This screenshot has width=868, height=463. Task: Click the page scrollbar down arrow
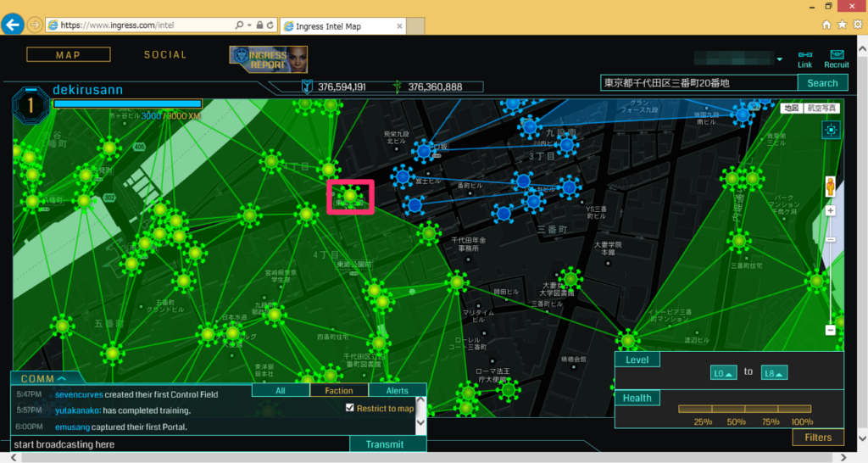862,438
